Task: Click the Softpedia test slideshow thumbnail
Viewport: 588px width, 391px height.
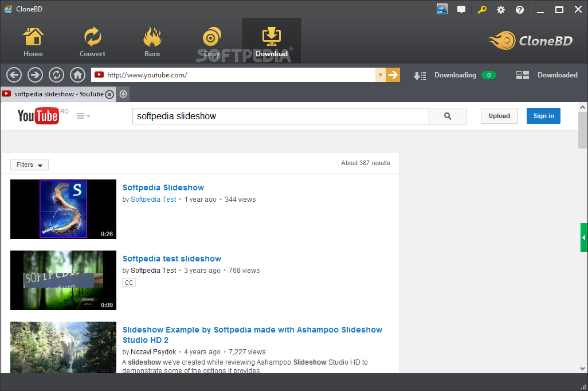Action: click(64, 280)
